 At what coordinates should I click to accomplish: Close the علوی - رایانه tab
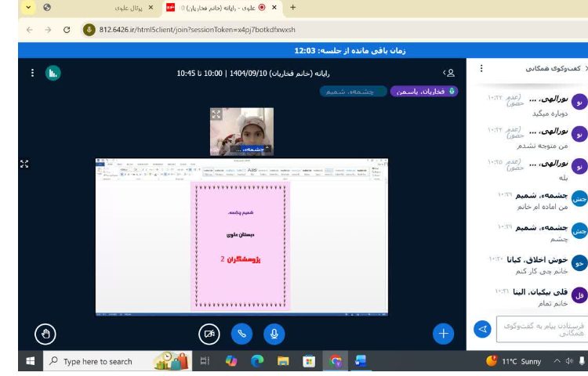click(274, 7)
